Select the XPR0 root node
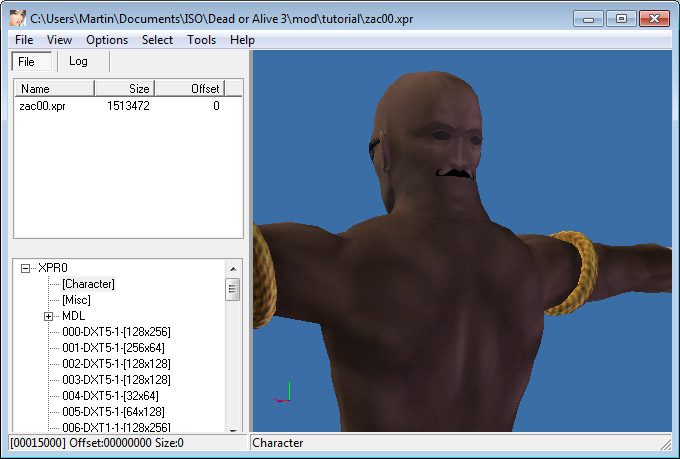 pos(53,268)
